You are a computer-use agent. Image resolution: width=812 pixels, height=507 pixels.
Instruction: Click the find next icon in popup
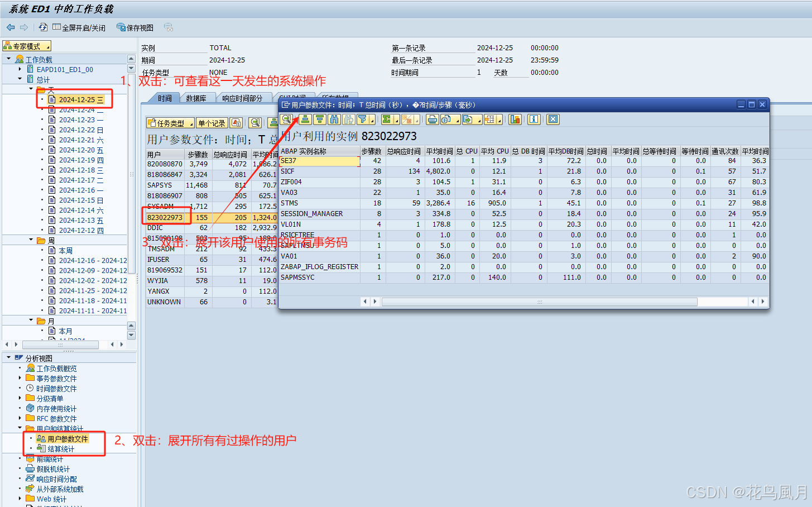(348, 119)
